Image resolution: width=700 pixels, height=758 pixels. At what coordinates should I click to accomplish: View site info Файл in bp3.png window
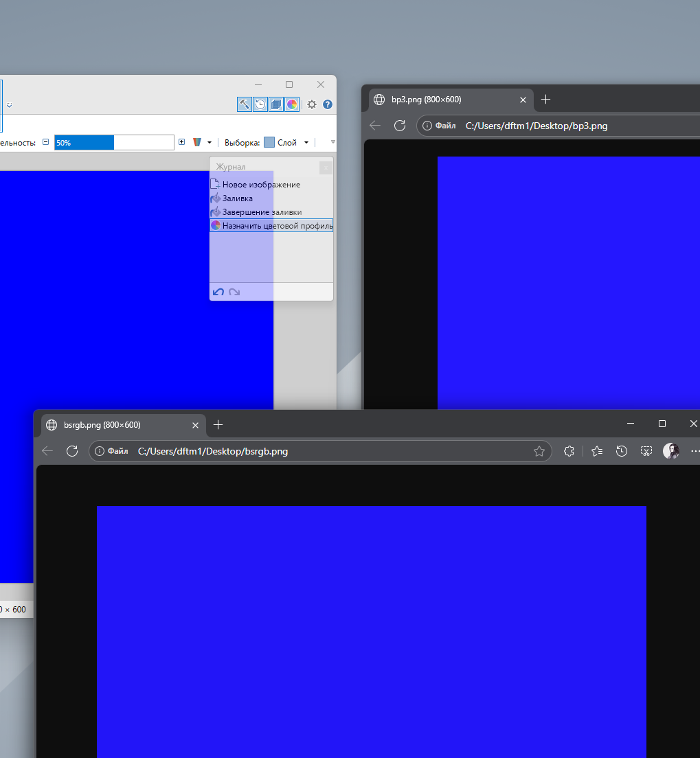coord(439,126)
